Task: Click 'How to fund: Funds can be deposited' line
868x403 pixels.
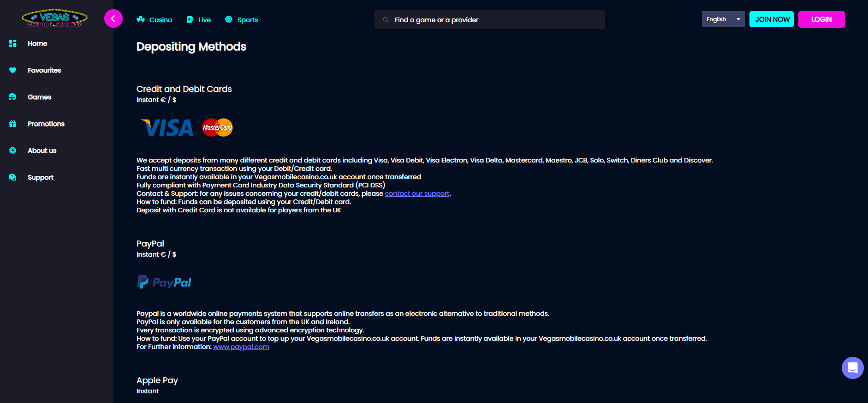Action: (244, 202)
